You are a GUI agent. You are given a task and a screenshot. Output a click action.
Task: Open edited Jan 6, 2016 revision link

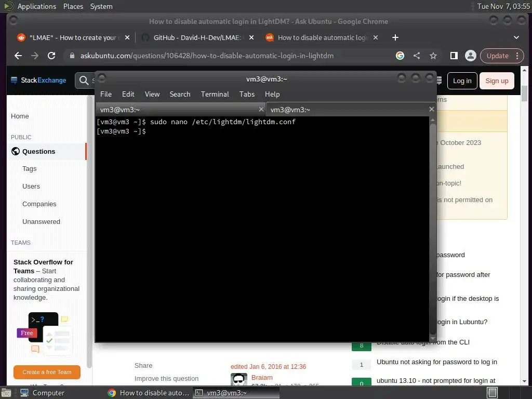(268, 366)
